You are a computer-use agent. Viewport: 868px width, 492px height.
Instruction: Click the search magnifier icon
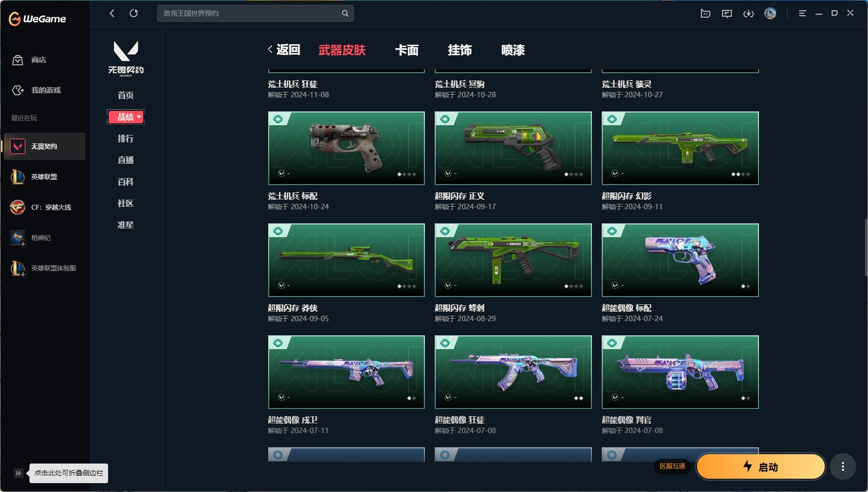click(346, 13)
